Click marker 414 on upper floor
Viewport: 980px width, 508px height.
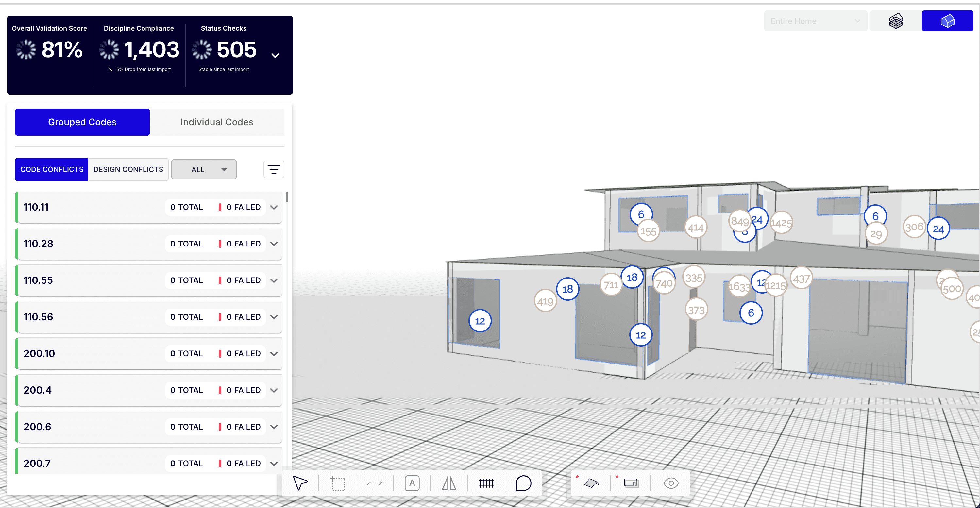point(695,227)
